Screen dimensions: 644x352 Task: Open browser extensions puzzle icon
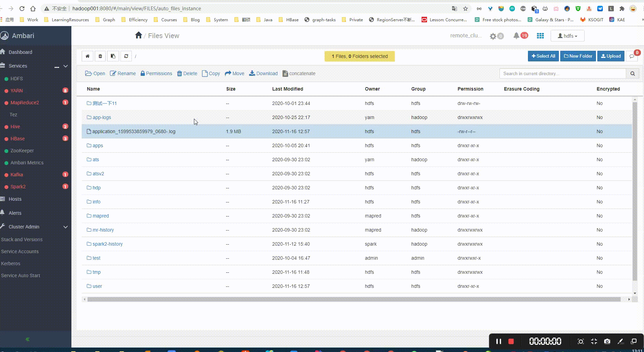pos(622,9)
